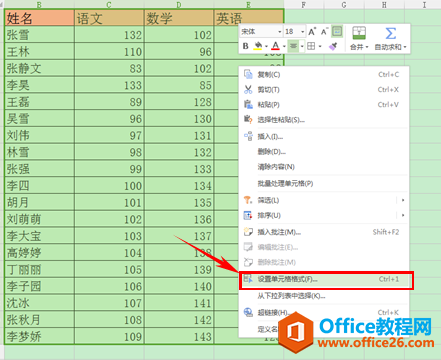Click 清除内容(N) to clear contents
The width and height of the screenshot is (441, 360).
click(324, 167)
